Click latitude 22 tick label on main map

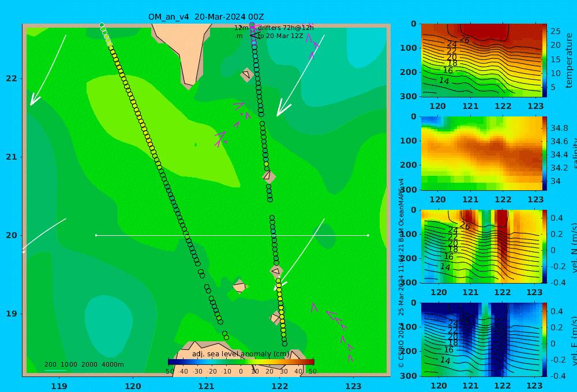(x=12, y=78)
